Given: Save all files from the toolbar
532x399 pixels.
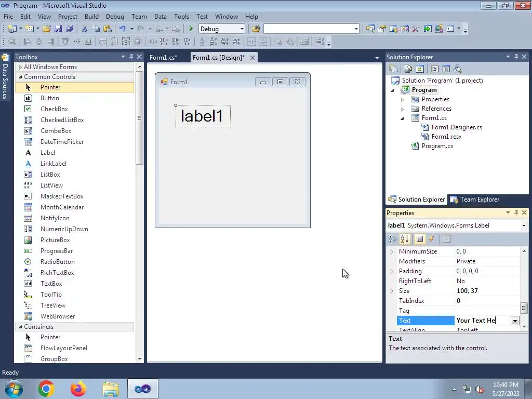Looking at the screenshot, I should (x=70, y=29).
